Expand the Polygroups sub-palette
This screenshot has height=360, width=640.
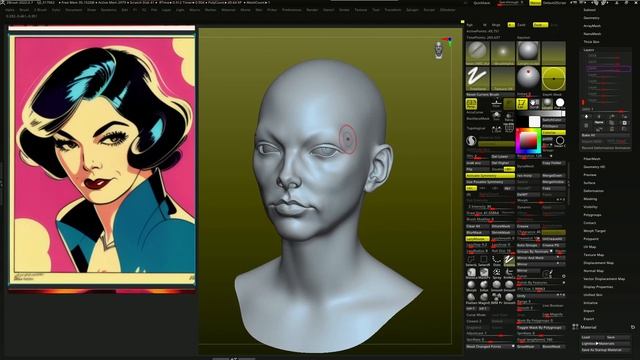(592, 215)
